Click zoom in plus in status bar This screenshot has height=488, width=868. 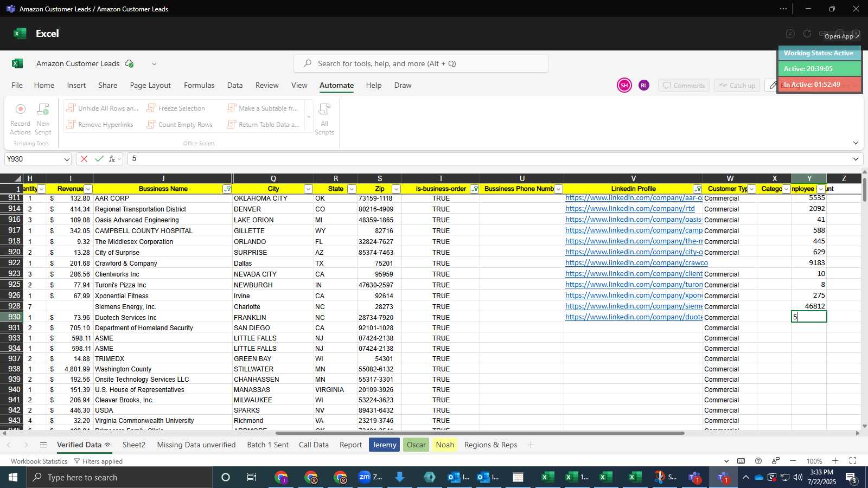(835, 461)
